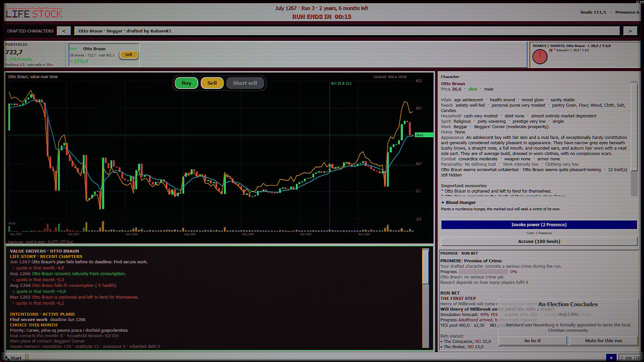Image resolution: width=644 pixels, height=362 pixels.
Task: Click the BUY 28 @ 16,2 chart marker
Action: [341, 83]
